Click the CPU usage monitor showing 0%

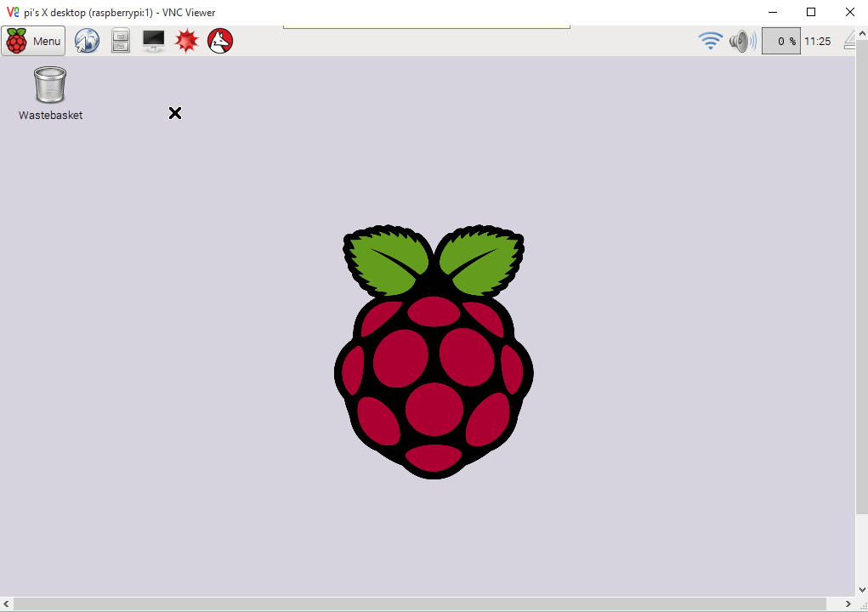click(x=780, y=40)
